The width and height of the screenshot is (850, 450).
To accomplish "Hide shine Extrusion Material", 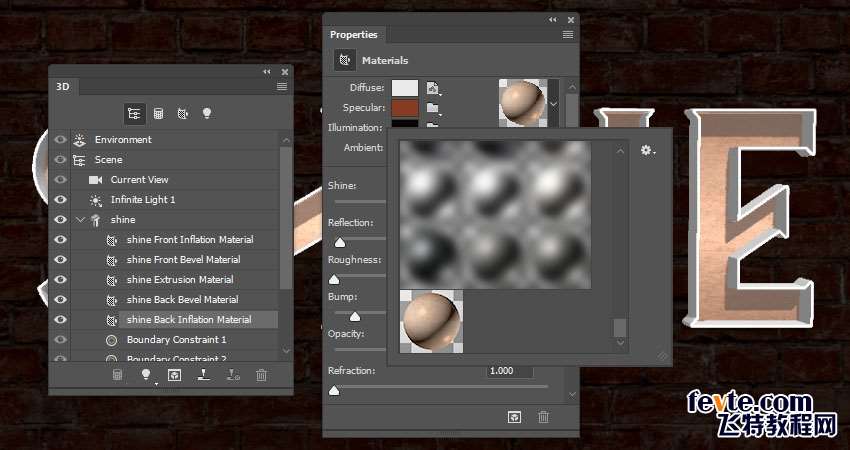I will point(60,280).
